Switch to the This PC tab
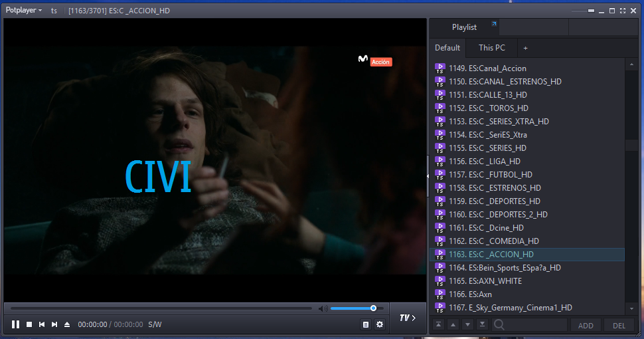The height and width of the screenshot is (339, 644). click(492, 48)
